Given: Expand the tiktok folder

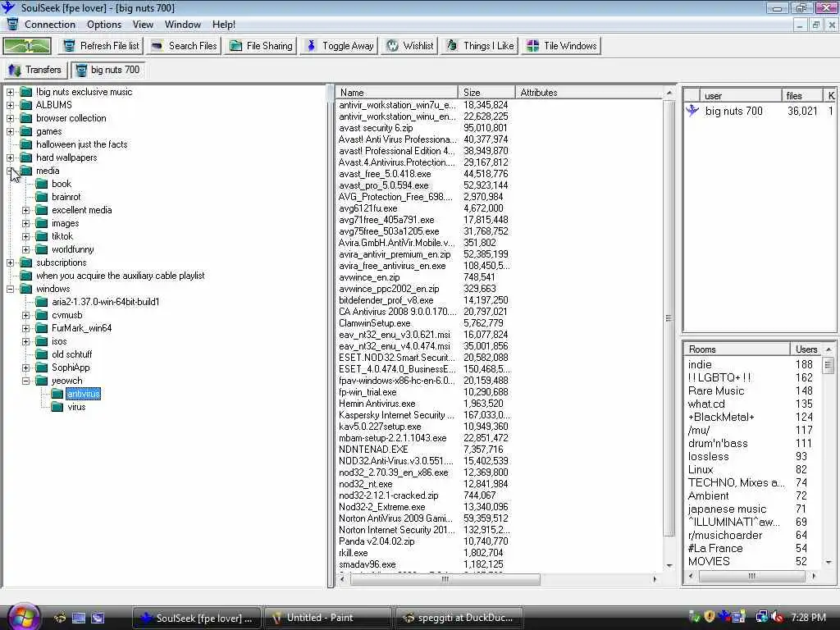Looking at the screenshot, I should point(25,236).
